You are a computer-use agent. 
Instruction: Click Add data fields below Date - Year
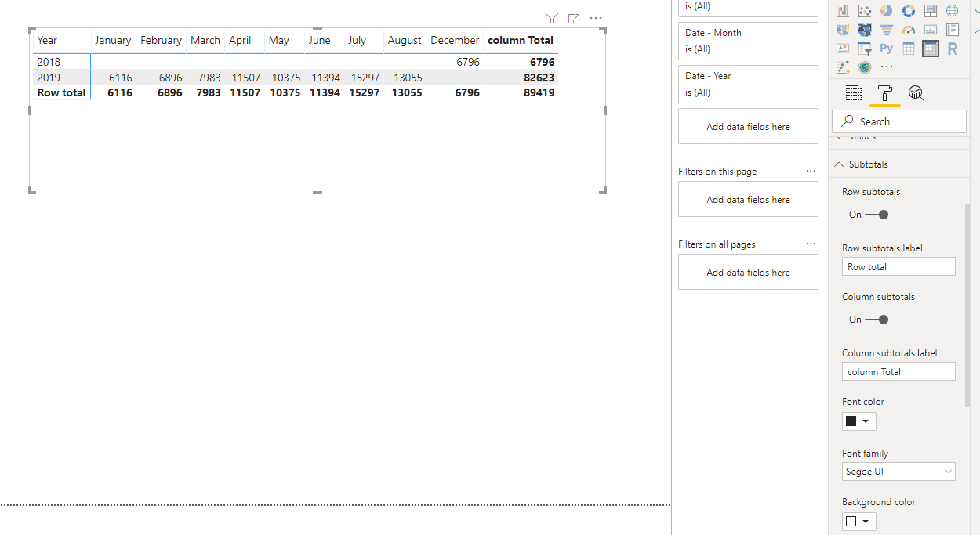748,126
